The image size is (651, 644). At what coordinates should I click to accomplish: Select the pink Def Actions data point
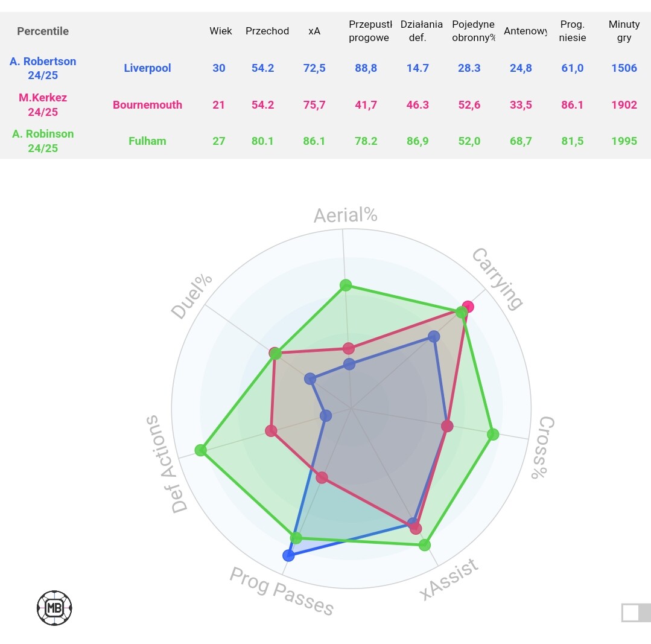(x=271, y=431)
